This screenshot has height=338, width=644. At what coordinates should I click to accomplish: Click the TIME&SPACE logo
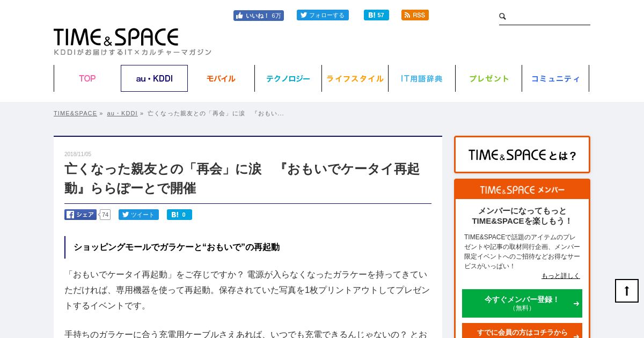tap(116, 37)
